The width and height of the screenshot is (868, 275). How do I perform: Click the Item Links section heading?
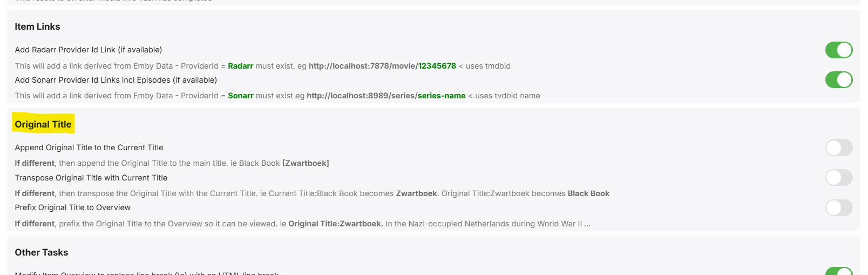(37, 26)
